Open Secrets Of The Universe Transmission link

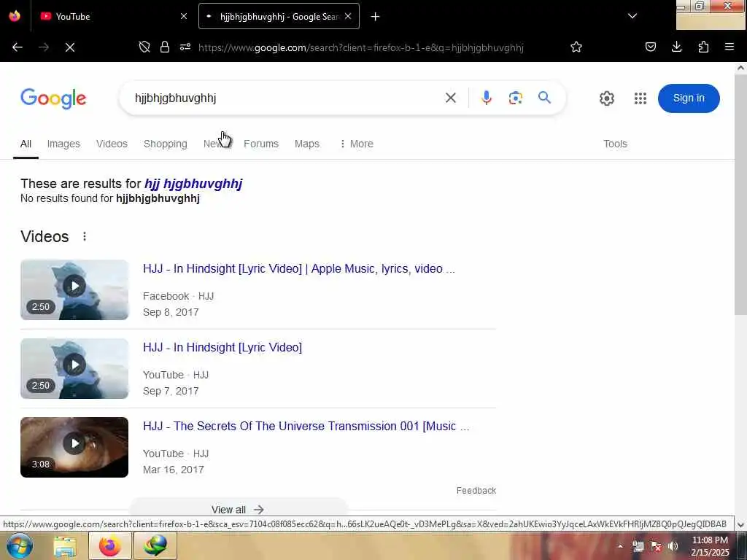306,426
